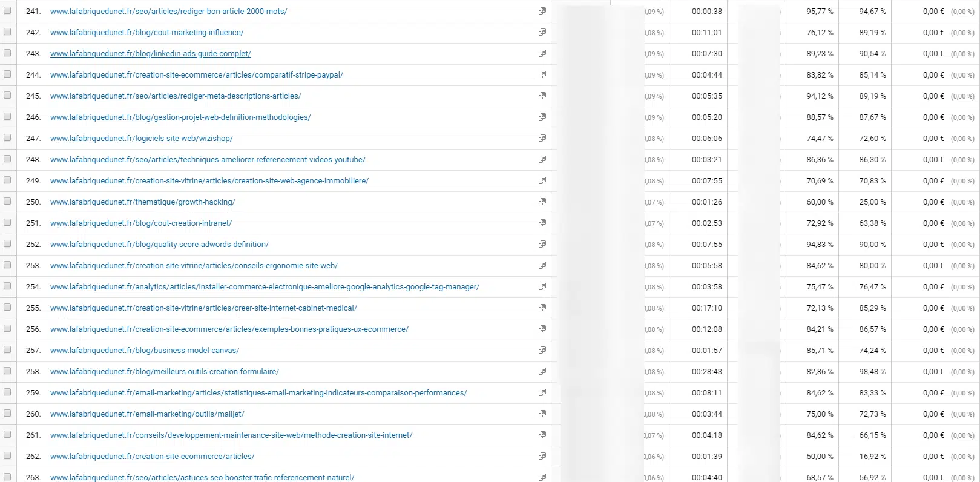Open external icon for mailjet row
980x482 pixels.
coord(542,414)
